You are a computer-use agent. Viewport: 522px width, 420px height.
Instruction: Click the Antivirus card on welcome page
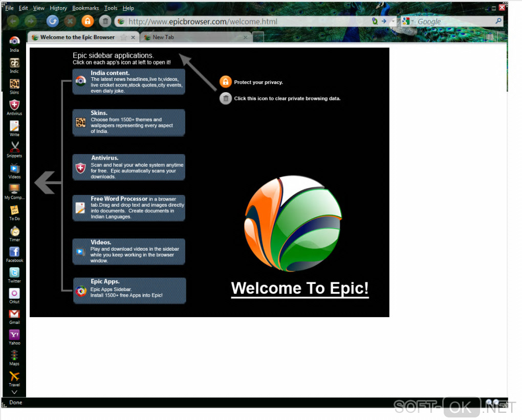point(129,167)
